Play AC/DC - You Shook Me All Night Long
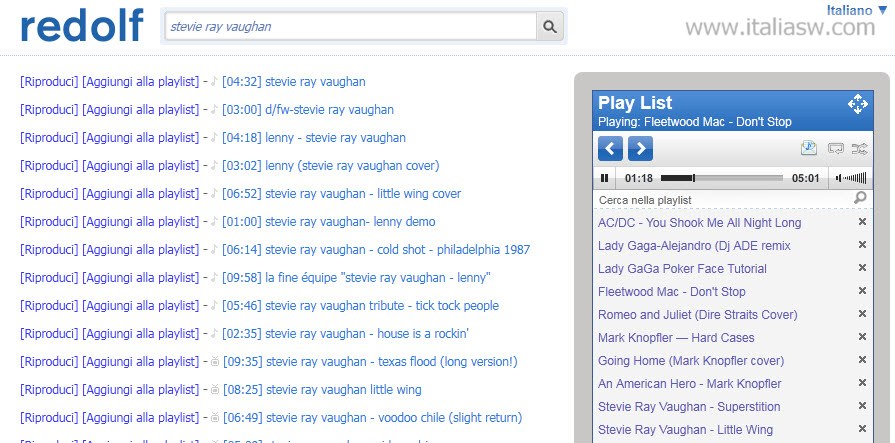The width and height of the screenshot is (895, 443). pyautogui.click(x=699, y=223)
